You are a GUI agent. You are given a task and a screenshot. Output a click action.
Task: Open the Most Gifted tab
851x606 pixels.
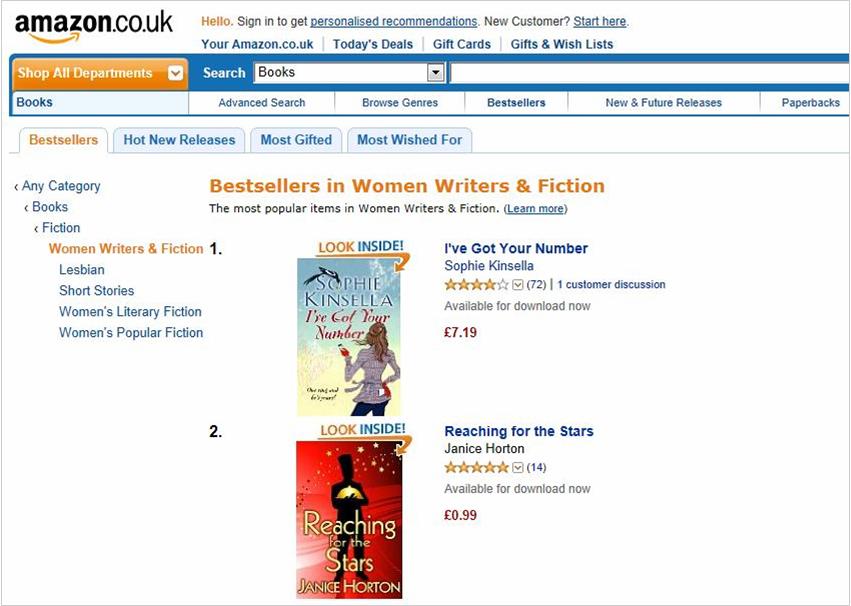[296, 140]
